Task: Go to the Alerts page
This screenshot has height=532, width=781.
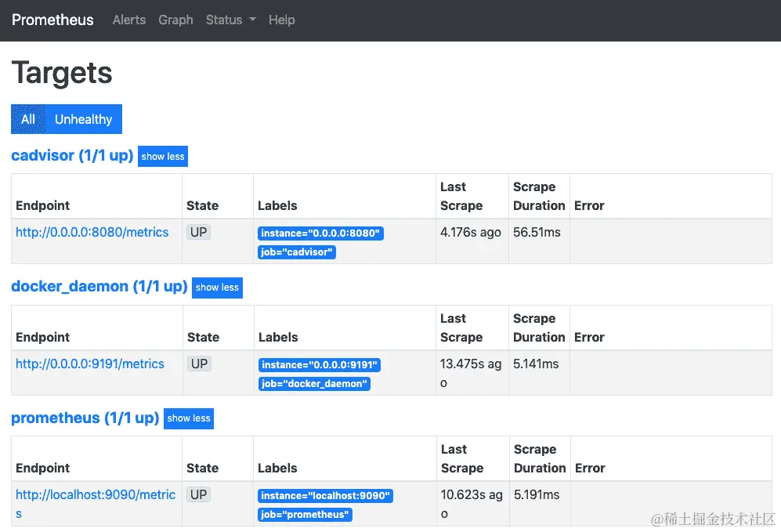Action: click(128, 20)
